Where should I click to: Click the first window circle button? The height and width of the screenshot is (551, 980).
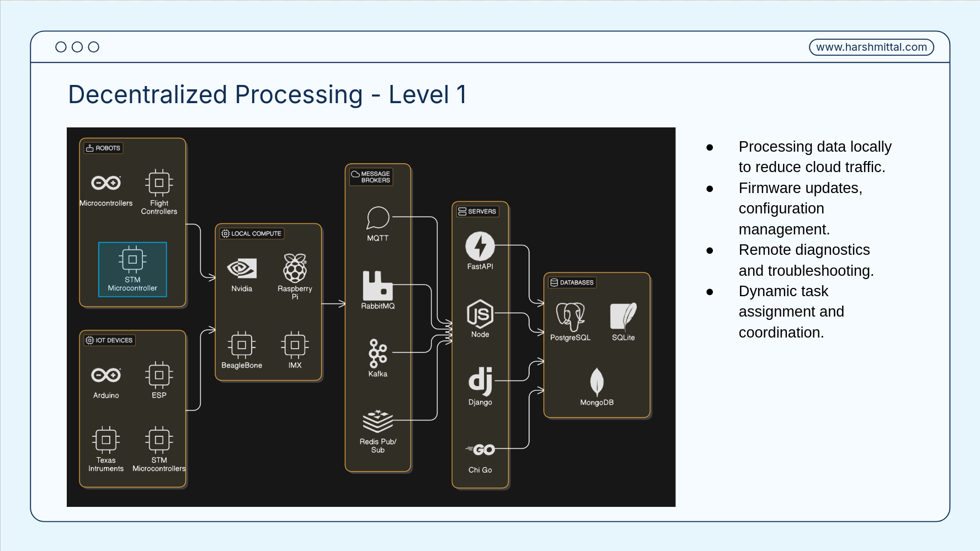click(61, 47)
